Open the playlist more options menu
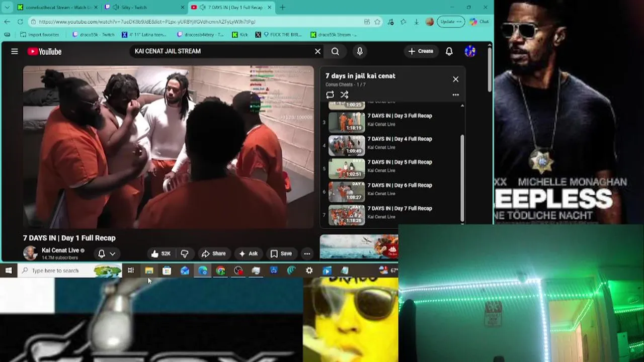644x362 pixels. coord(455,95)
